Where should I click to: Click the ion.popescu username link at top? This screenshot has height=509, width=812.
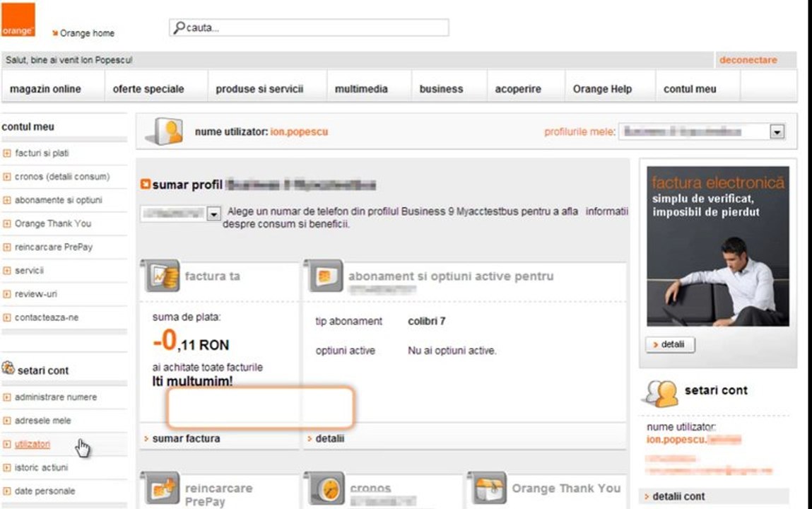pos(299,132)
